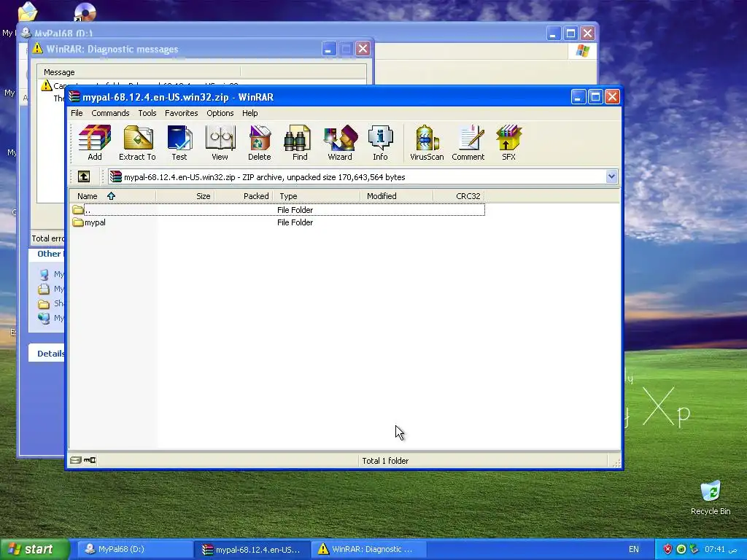Minimize the WinRAR Diagnostic messages window
This screenshot has width=747, height=560.
point(329,49)
